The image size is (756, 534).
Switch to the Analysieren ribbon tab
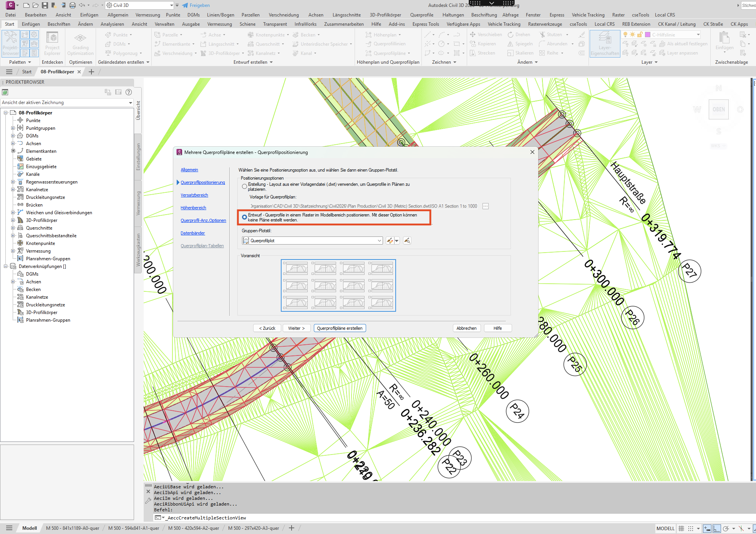(112, 24)
